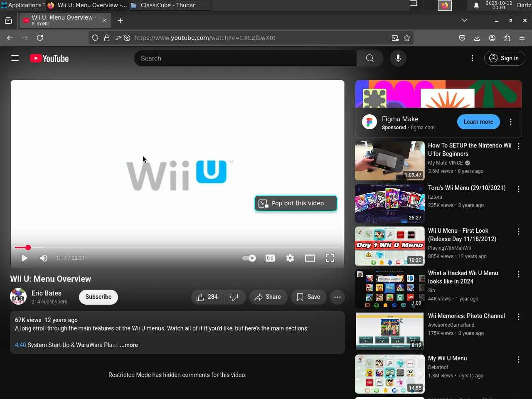This screenshot has height=399, width=532.
Task: Open Day 1 Wii U Menu thumbnail
Action: [x=390, y=246]
